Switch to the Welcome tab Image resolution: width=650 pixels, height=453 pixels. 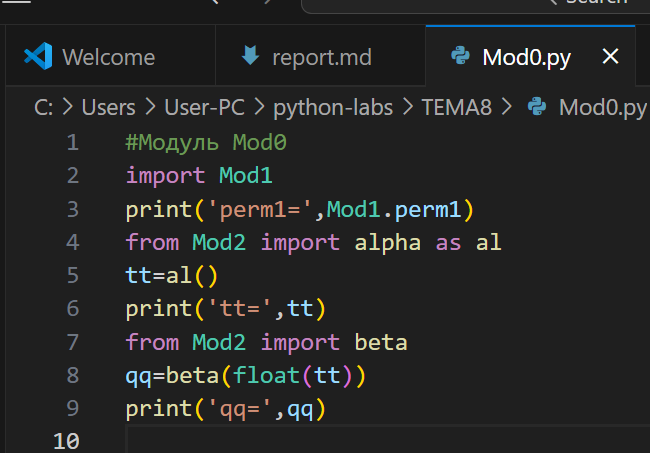coord(108,57)
